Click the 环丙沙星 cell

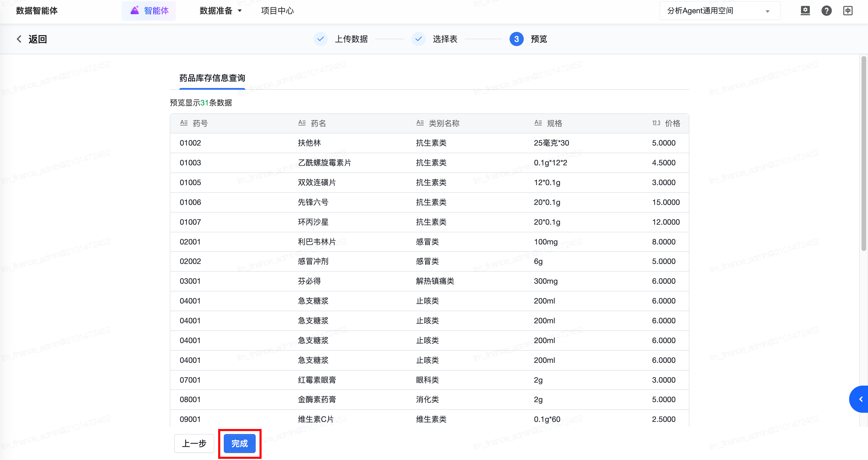[313, 222]
